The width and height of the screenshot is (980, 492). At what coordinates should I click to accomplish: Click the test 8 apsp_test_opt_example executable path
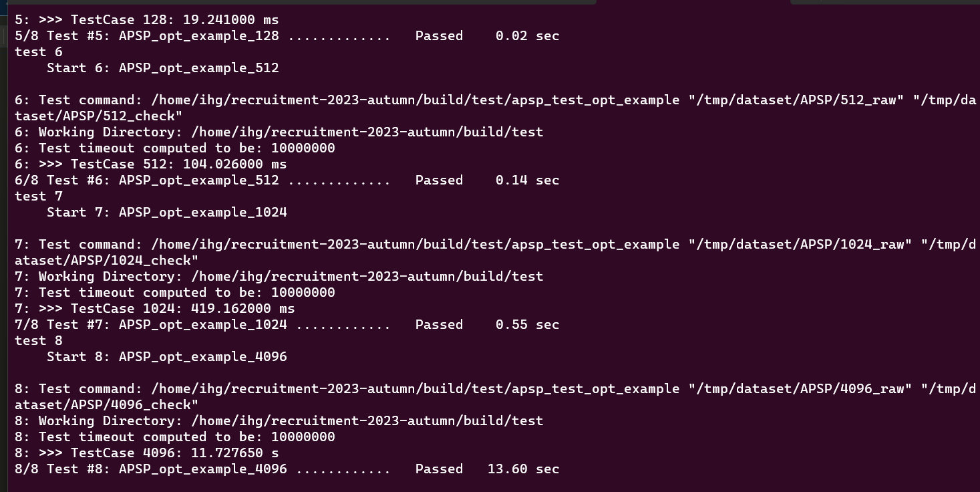pyautogui.click(x=415, y=388)
